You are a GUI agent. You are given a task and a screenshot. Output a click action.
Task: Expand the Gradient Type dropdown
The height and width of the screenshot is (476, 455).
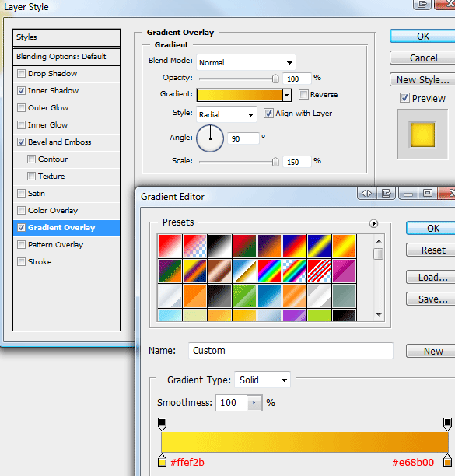(x=263, y=380)
